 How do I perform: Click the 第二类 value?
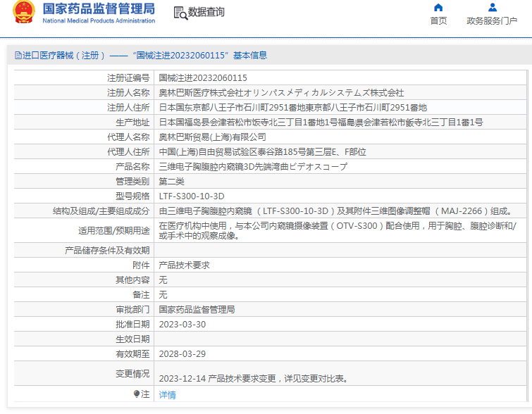171,182
